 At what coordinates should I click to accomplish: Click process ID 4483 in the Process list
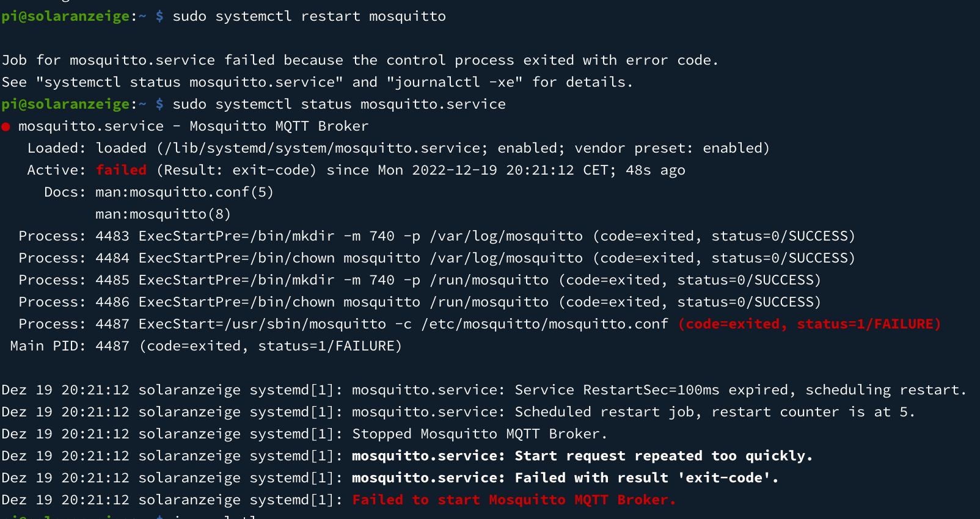tap(112, 236)
